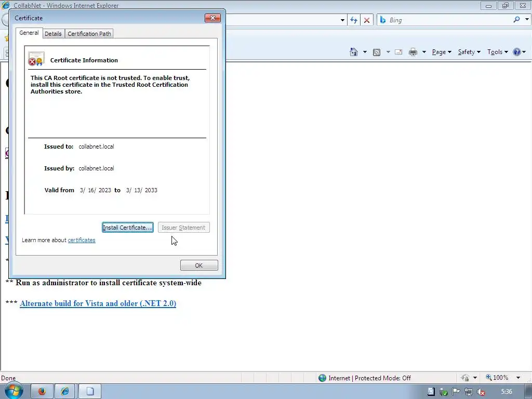Image resolution: width=532 pixels, height=399 pixels.
Task: Click the 3/16/2023 valid-from date
Action: [x=96, y=190]
